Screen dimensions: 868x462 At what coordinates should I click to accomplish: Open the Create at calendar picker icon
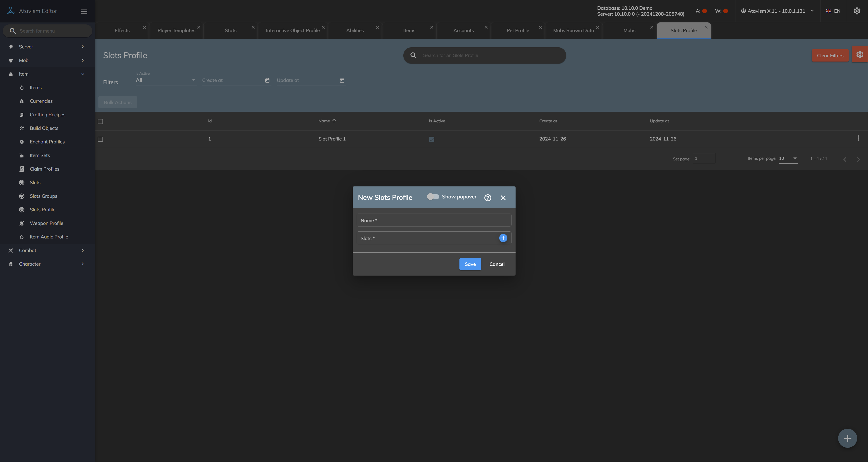[267, 80]
